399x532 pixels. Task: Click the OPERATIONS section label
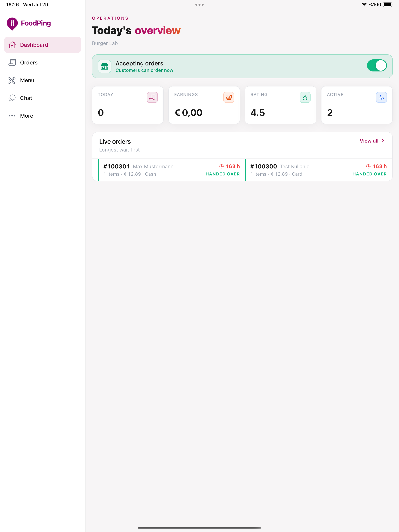[x=110, y=18]
